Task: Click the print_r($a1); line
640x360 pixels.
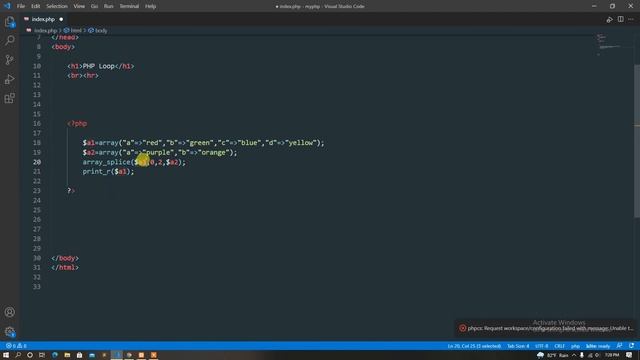Action: (x=108, y=171)
